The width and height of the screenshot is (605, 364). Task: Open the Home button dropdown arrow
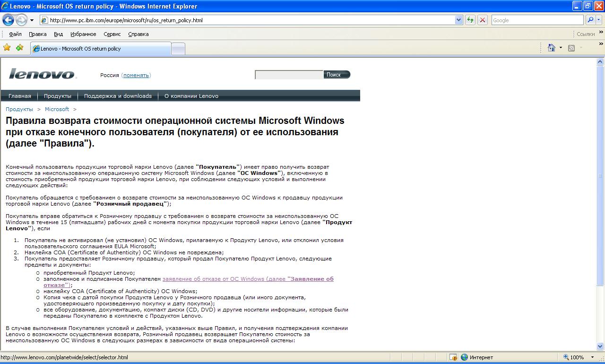pos(561,48)
